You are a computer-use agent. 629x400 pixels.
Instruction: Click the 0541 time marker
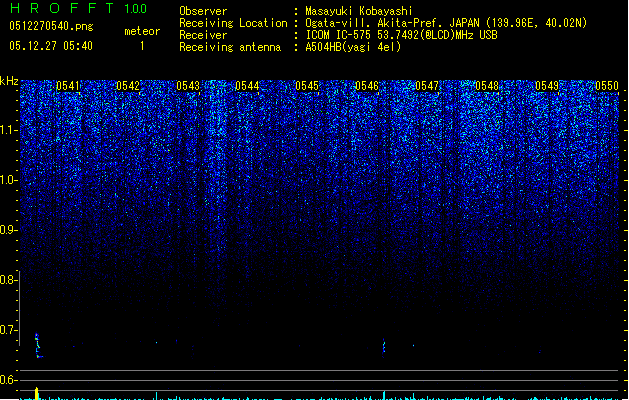pos(68,86)
